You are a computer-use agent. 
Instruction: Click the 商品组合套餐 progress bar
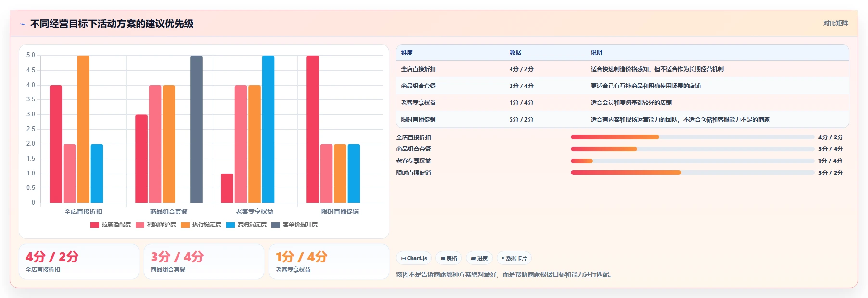tap(692, 149)
